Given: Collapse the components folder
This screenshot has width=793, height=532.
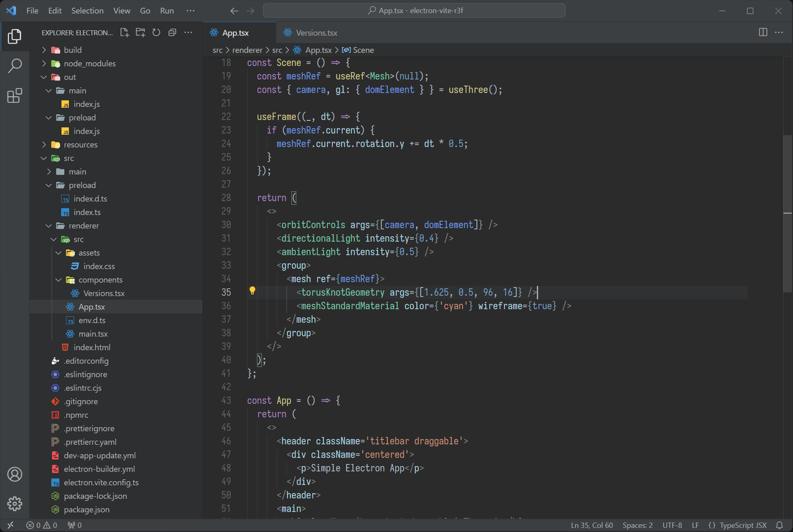Looking at the screenshot, I should pyautogui.click(x=100, y=280).
